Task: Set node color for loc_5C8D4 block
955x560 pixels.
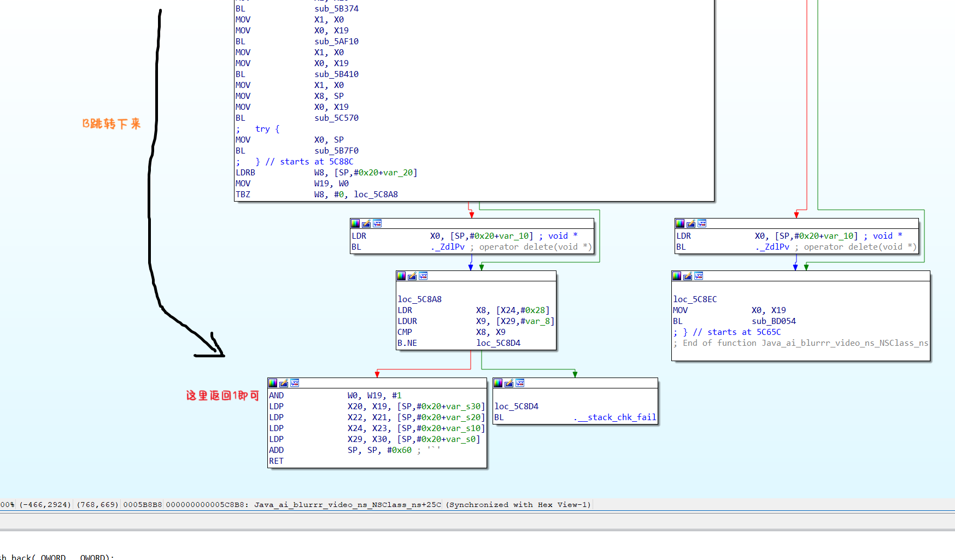Action: pos(498,383)
